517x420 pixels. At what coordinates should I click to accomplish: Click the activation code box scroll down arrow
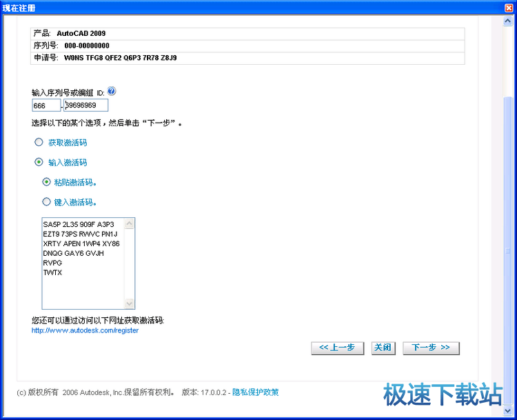click(x=130, y=303)
